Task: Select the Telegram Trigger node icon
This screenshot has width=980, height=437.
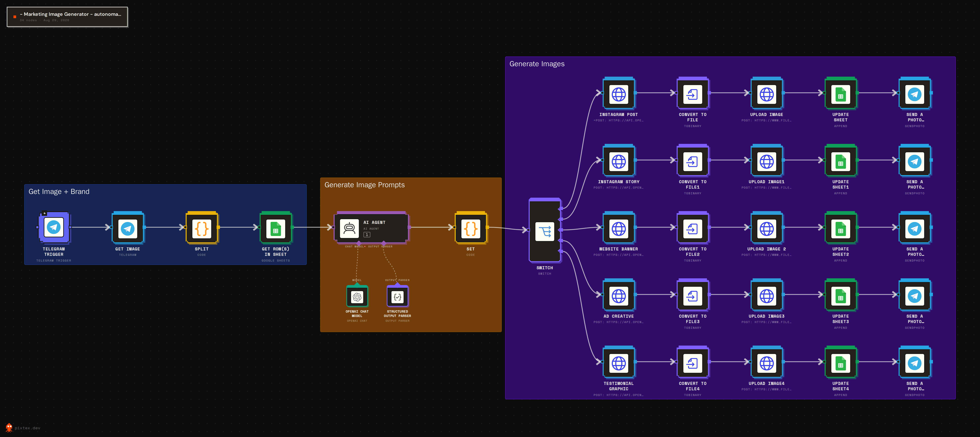Action: click(x=54, y=227)
